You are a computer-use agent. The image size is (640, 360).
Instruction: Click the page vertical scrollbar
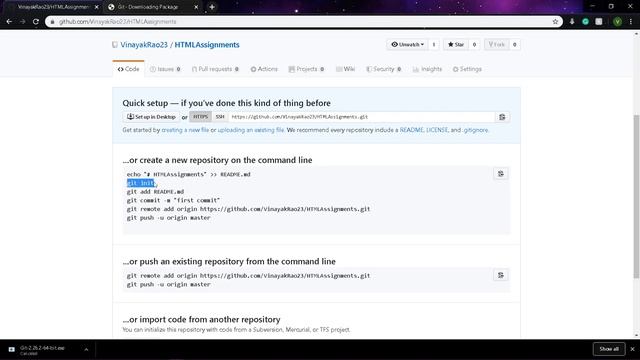[x=636, y=197]
